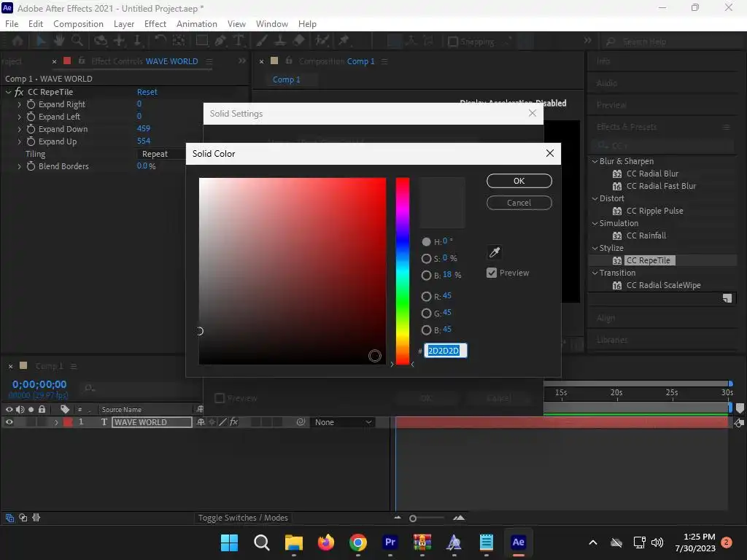Open the File menu
This screenshot has height=560, width=747.
click(12, 24)
